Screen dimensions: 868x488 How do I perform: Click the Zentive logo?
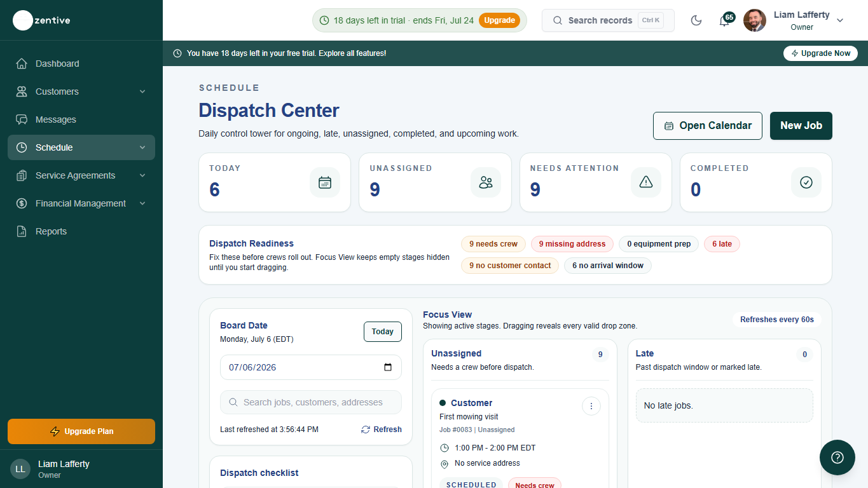(x=42, y=20)
